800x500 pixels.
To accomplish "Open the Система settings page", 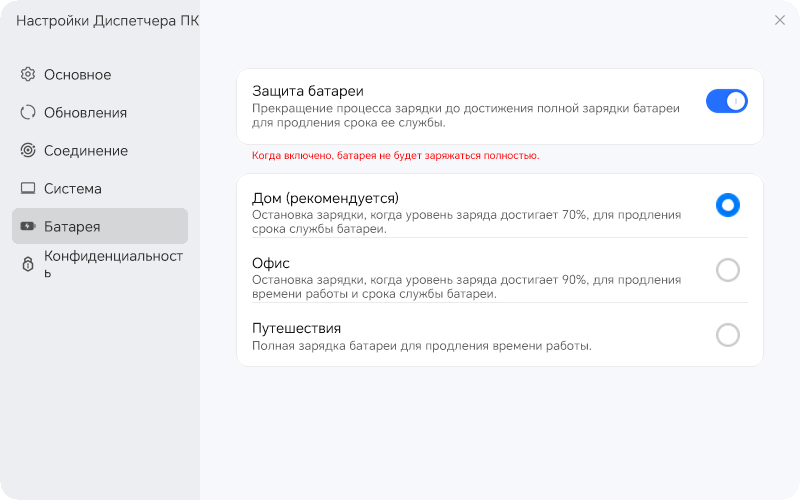I will pyautogui.click(x=73, y=189).
